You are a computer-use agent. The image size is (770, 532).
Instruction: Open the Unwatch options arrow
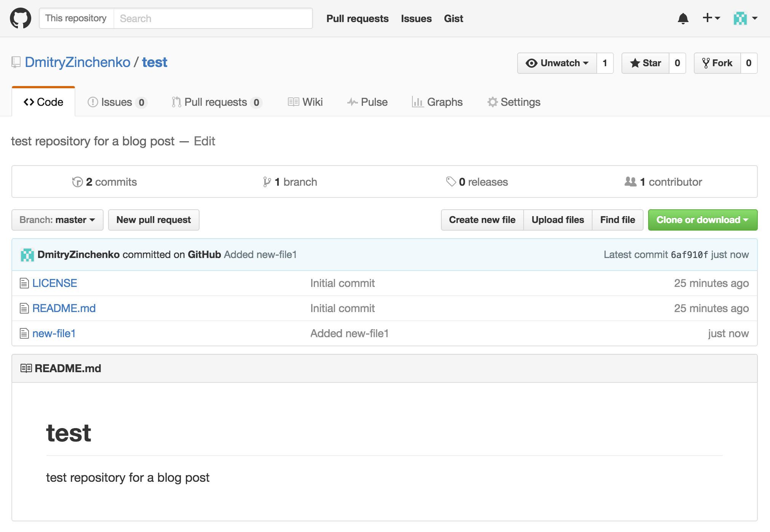click(586, 63)
